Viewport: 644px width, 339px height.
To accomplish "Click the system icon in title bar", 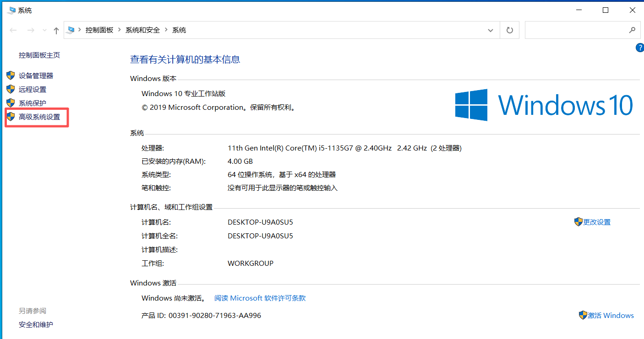I will coord(12,10).
